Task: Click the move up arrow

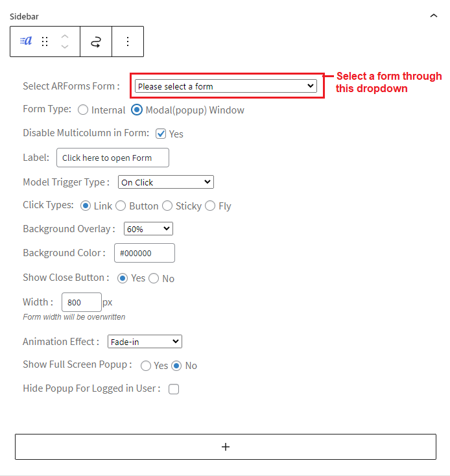Action: pos(64,36)
